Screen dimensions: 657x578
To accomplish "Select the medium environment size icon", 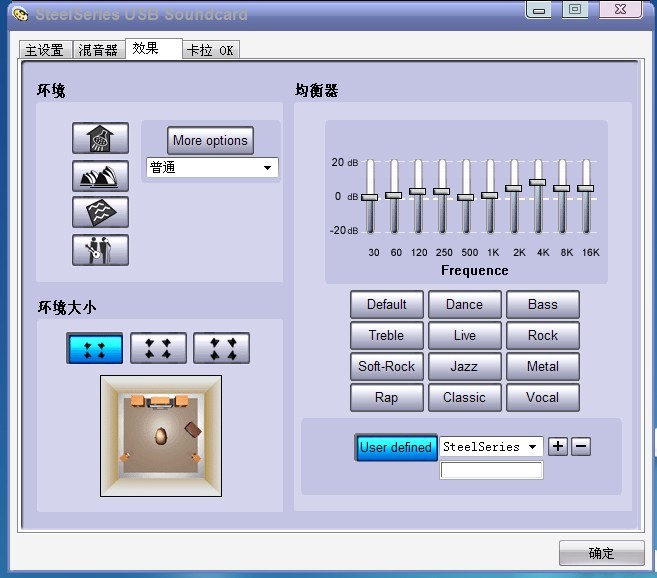I will point(158,348).
